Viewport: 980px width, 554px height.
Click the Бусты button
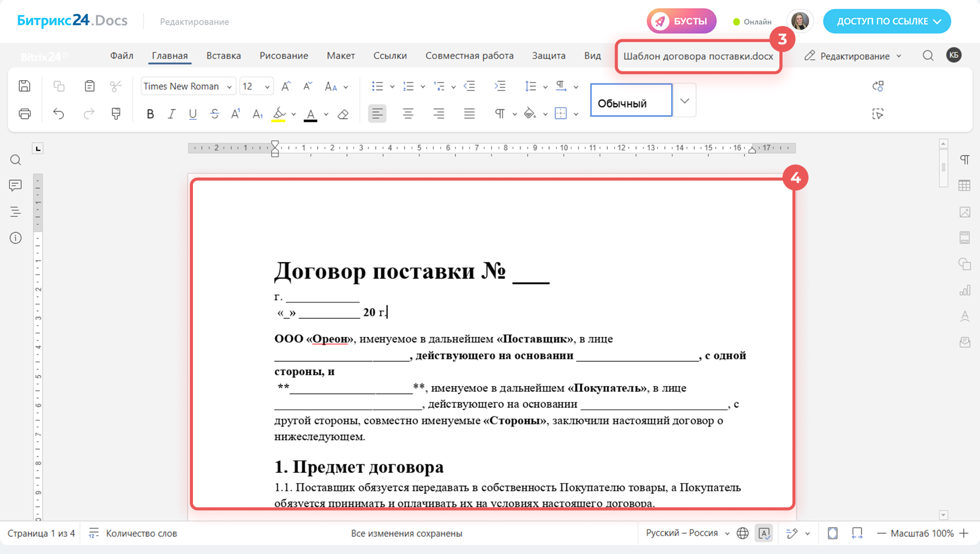coord(681,21)
